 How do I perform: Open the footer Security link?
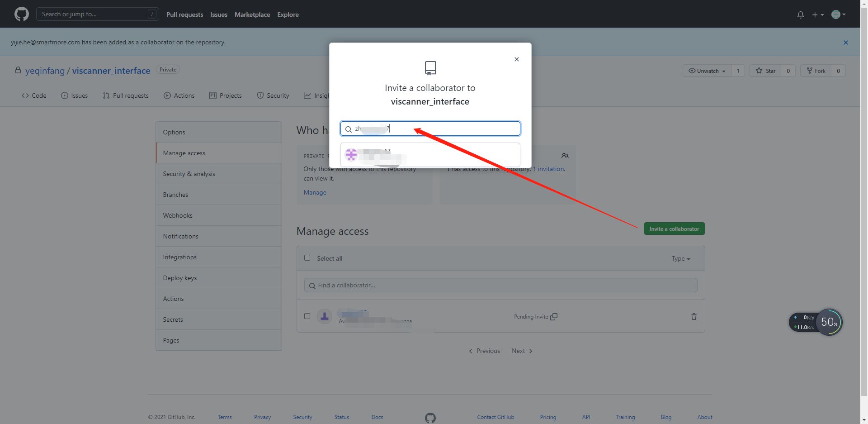click(302, 417)
